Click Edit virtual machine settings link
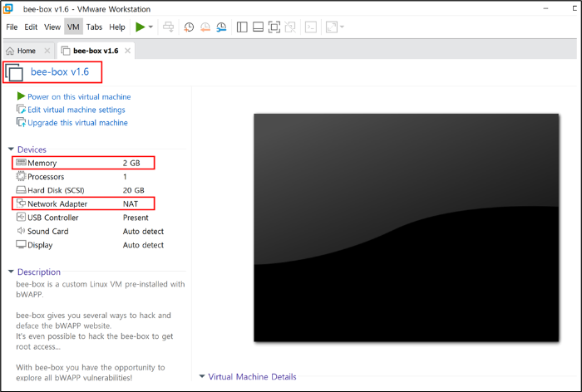 coord(76,110)
